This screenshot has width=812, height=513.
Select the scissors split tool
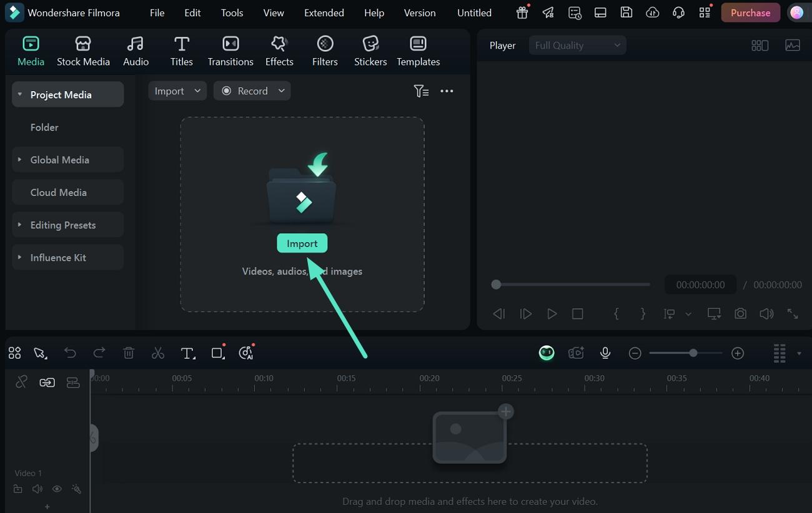click(x=158, y=353)
